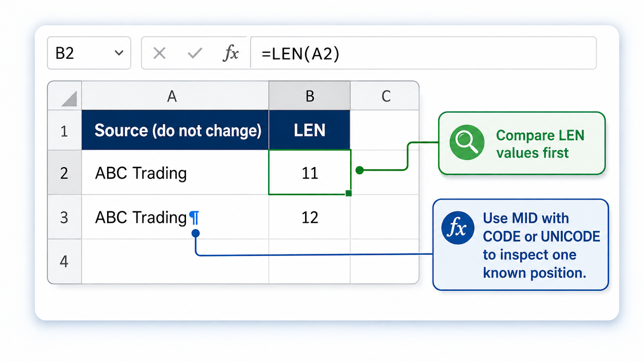This screenshot has width=644, height=362.
Task: Select column B header
Action: 310,96
